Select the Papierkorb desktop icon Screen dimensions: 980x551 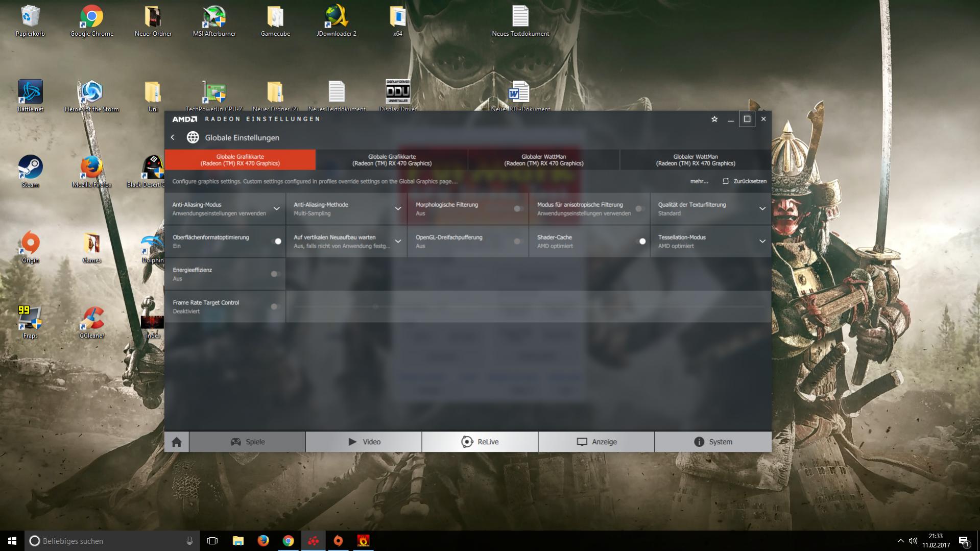point(30,21)
